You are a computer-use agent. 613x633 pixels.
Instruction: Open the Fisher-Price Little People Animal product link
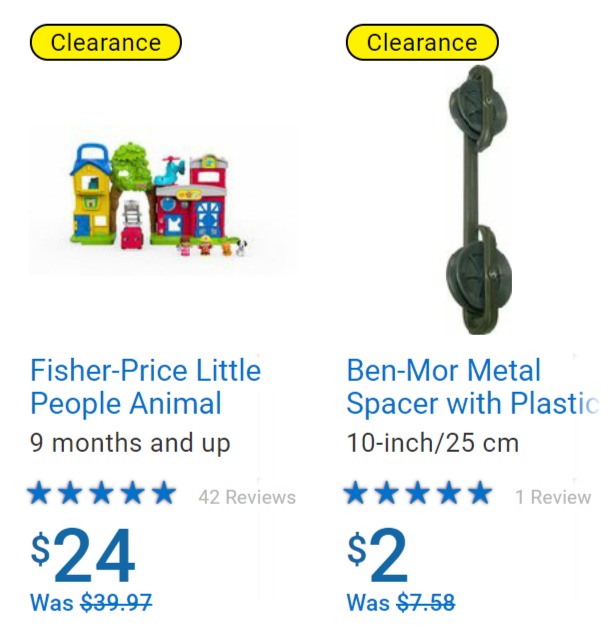pyautogui.click(x=145, y=386)
